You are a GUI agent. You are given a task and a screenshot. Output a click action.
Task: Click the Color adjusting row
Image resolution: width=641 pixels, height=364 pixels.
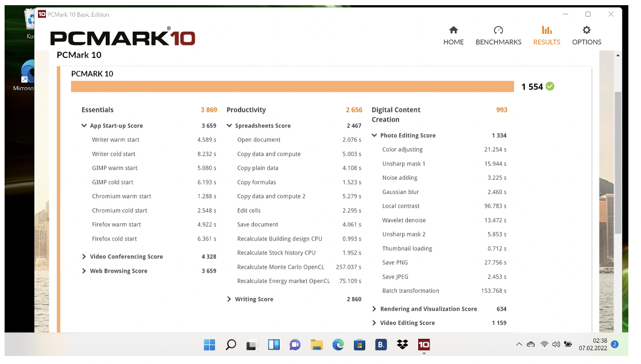(445, 149)
